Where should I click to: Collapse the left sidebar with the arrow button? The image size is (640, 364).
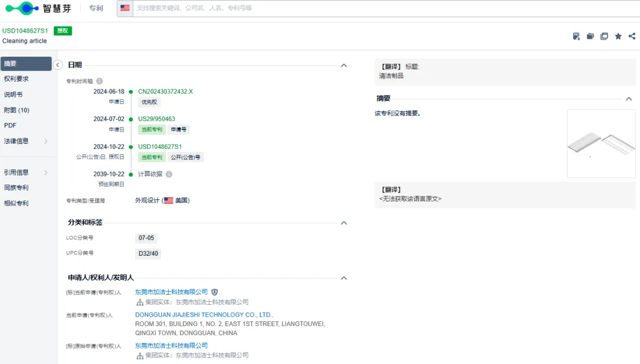pos(57,65)
